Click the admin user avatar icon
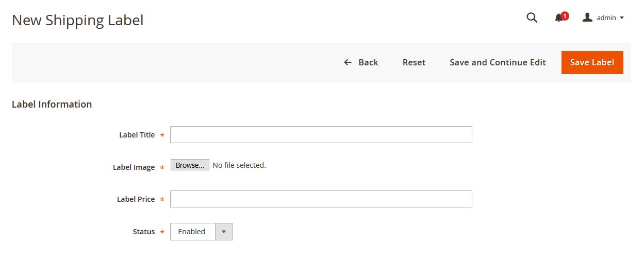The width and height of the screenshot is (644, 261). tap(587, 18)
